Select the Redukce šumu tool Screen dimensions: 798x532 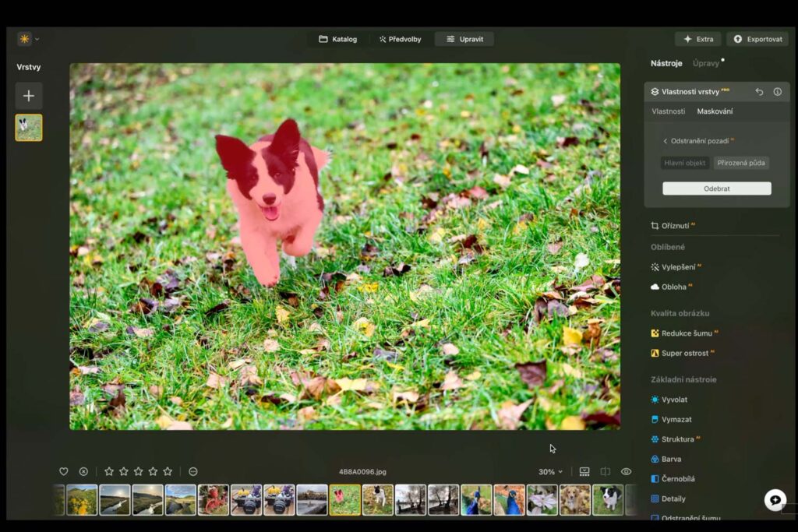click(x=686, y=333)
